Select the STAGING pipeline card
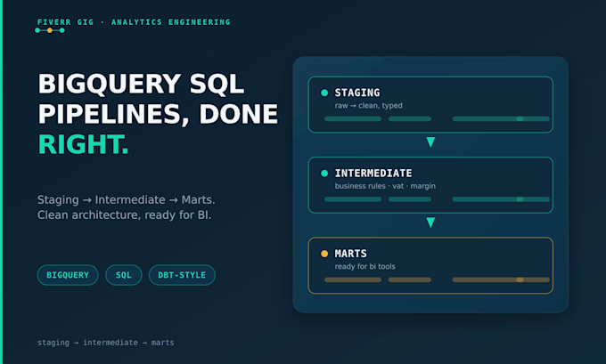Viewport: 606px width, 364px height. pyautogui.click(x=430, y=105)
